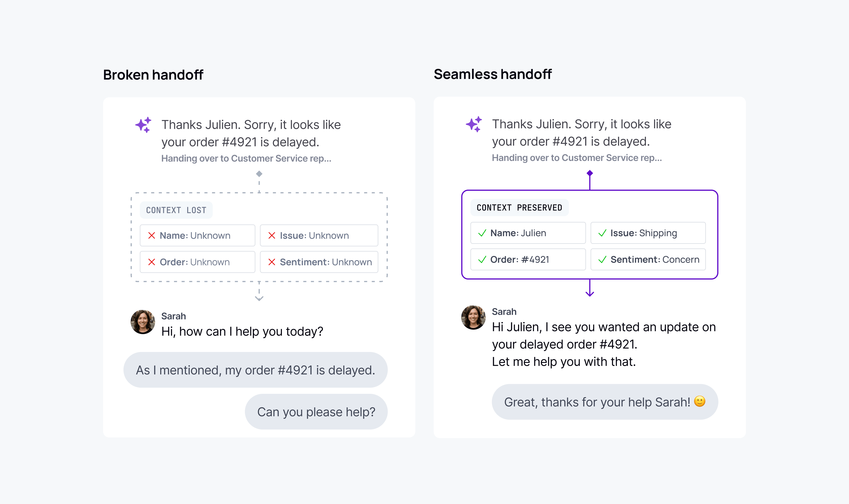Click the red X beside Order: Unknown
Viewport: 849px width, 504px height.
coord(152,262)
